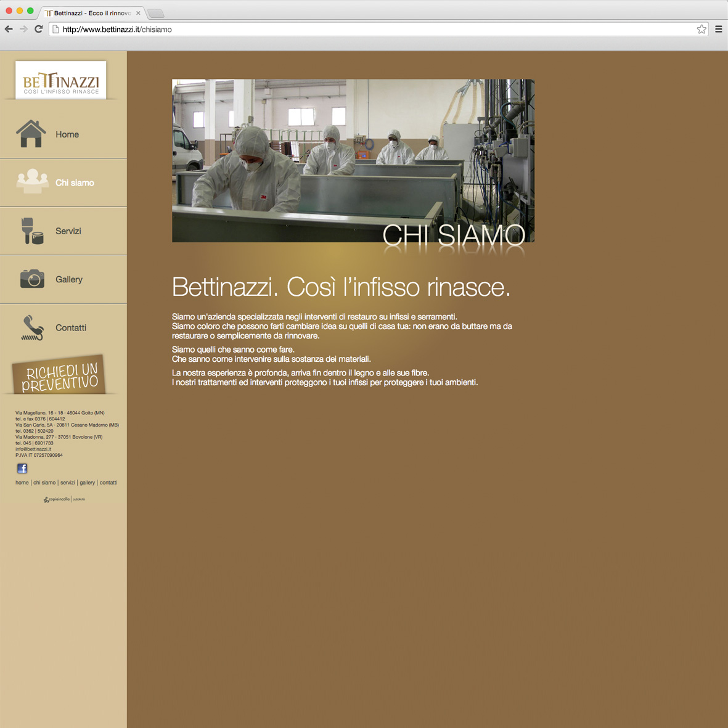Screen dimensions: 728x728
Task: Bookmark this page with the star icon
Action: [701, 29]
